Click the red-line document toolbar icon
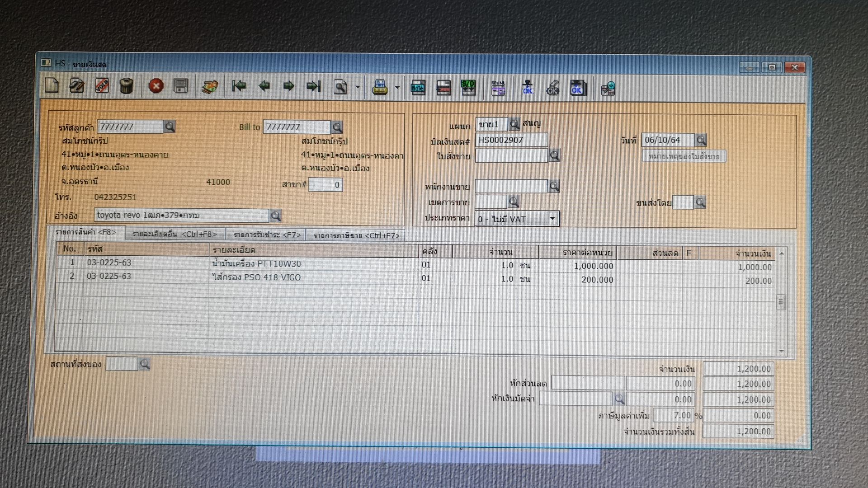 coord(443,87)
